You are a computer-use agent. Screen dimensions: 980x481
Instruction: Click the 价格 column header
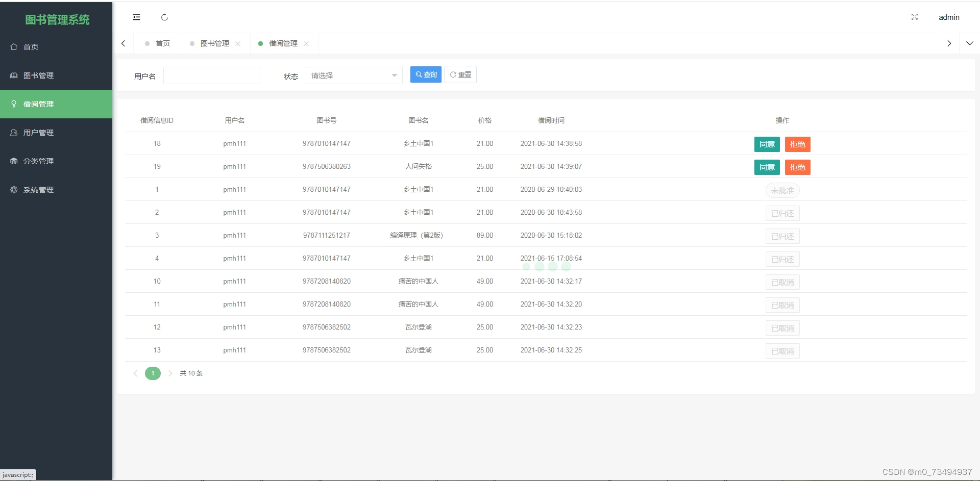click(x=485, y=120)
